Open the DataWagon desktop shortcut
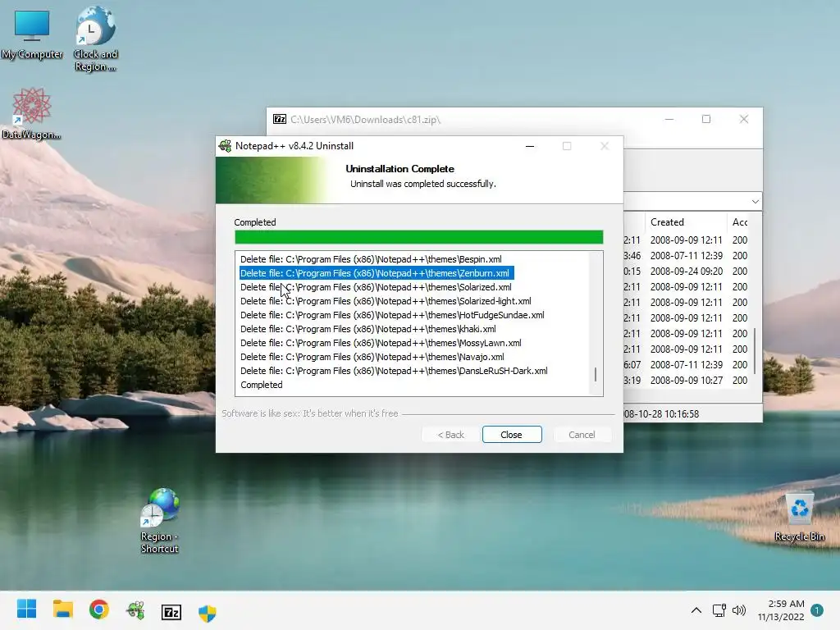 tap(31, 113)
